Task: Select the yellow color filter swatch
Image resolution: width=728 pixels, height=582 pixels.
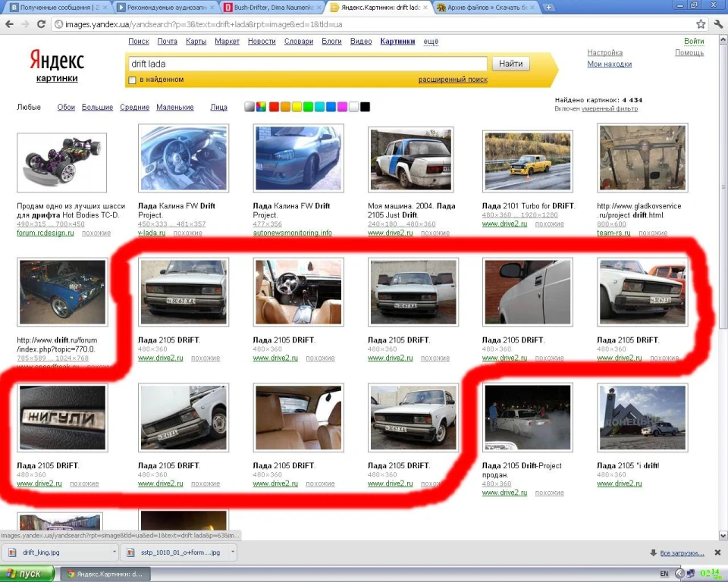Action: (x=297, y=107)
